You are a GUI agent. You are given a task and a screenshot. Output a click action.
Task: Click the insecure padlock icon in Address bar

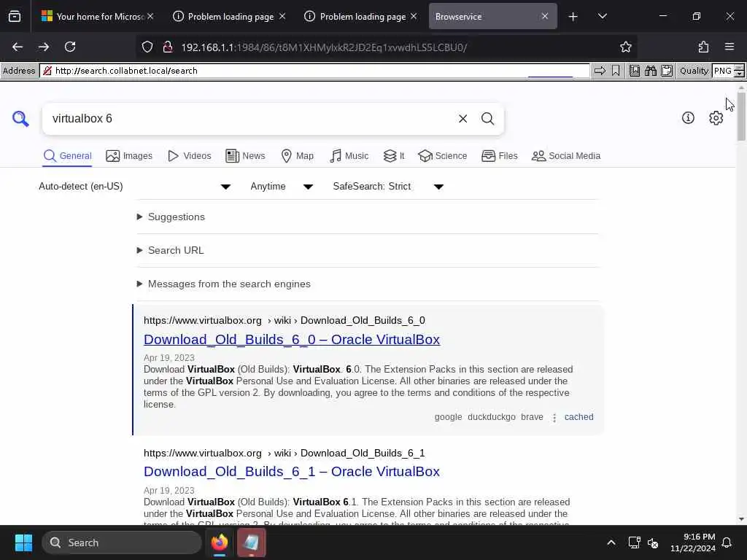47,71
